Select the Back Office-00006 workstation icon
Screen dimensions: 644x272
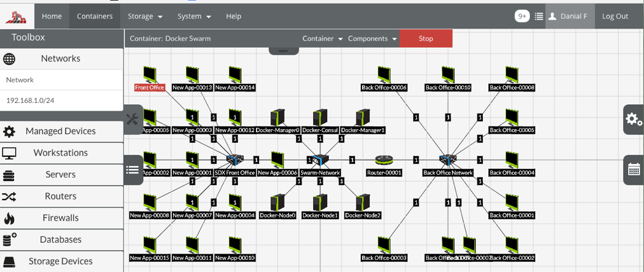384,74
